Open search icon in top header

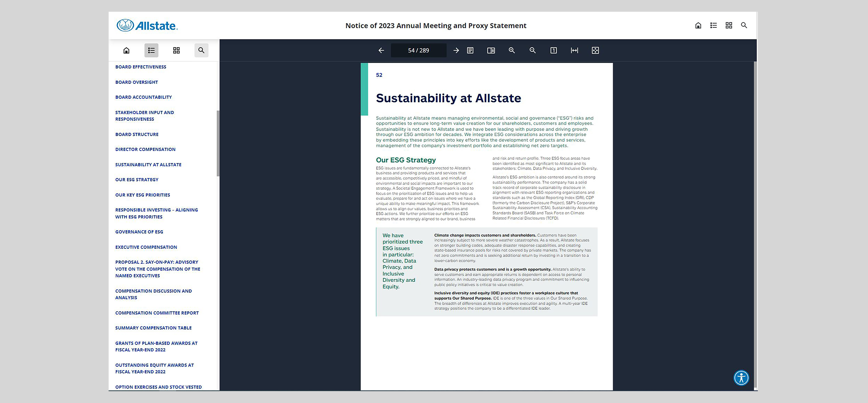coord(744,25)
